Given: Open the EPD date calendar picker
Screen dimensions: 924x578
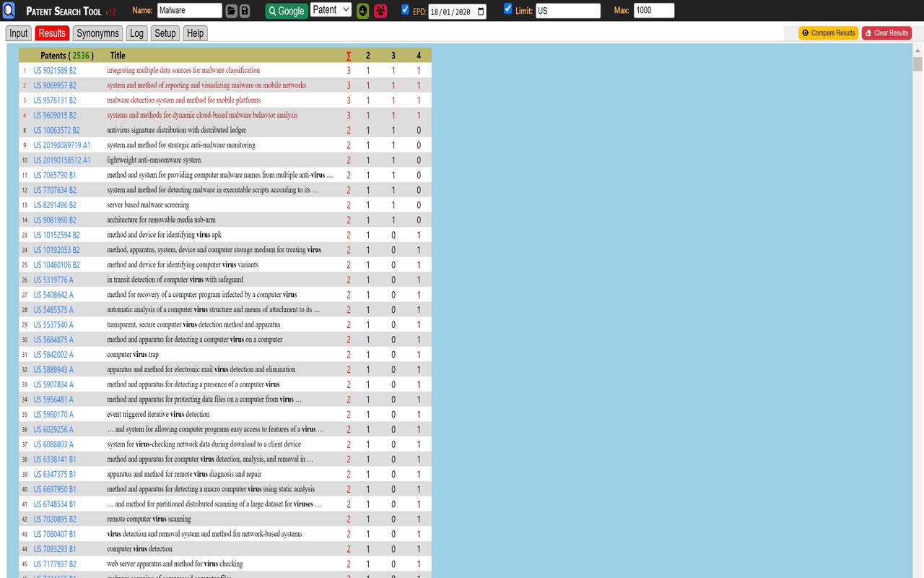Looking at the screenshot, I should click(481, 12).
